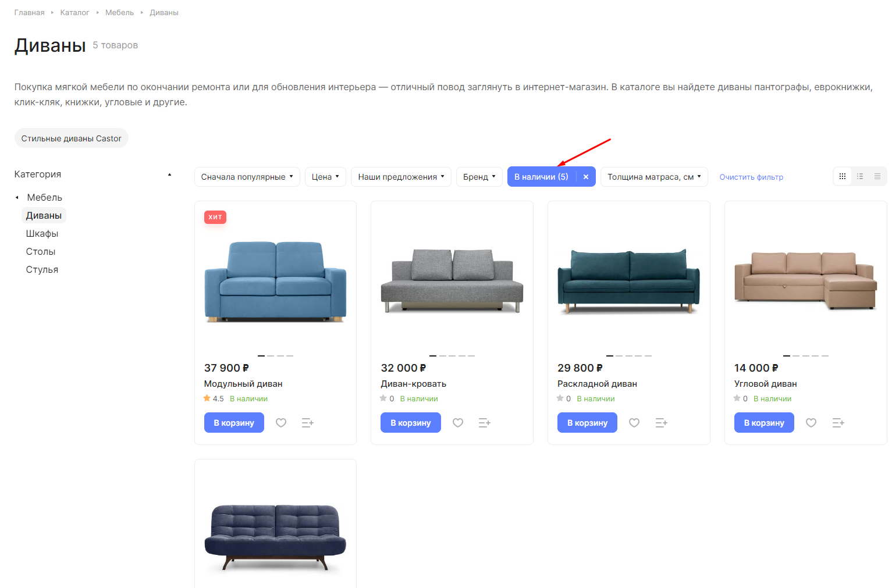This screenshot has height=588, width=892.
Task: Add Угловой диван to comparison icon
Action: coord(838,423)
